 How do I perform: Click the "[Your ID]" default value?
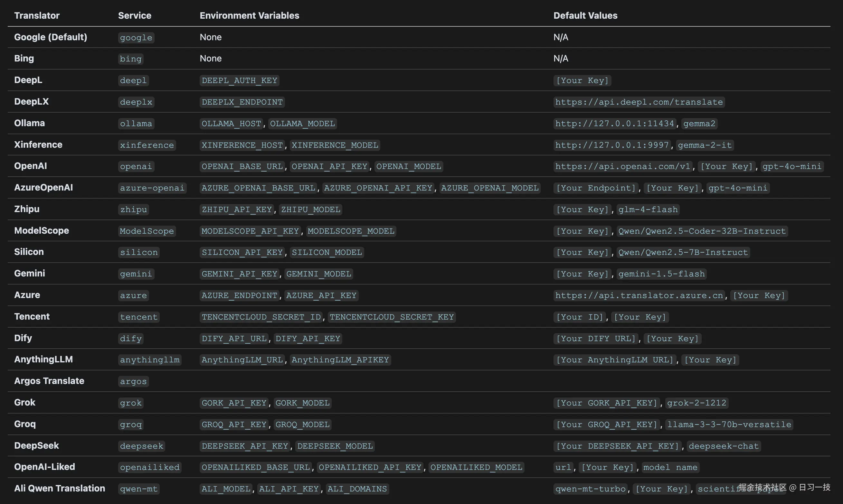(579, 317)
